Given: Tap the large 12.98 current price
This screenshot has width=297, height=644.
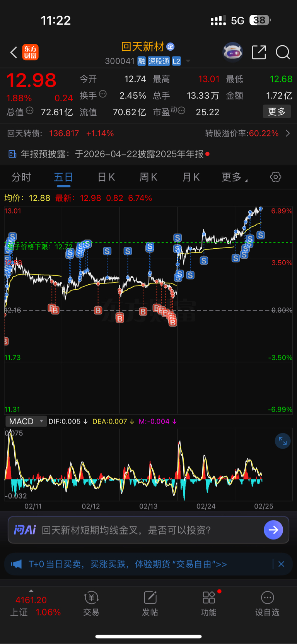Looking at the screenshot, I should (x=31, y=80).
